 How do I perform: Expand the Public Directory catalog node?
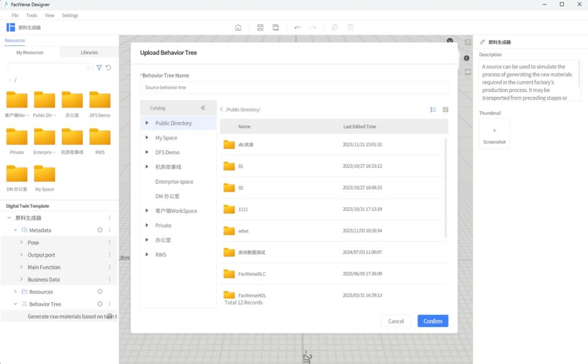tap(147, 123)
